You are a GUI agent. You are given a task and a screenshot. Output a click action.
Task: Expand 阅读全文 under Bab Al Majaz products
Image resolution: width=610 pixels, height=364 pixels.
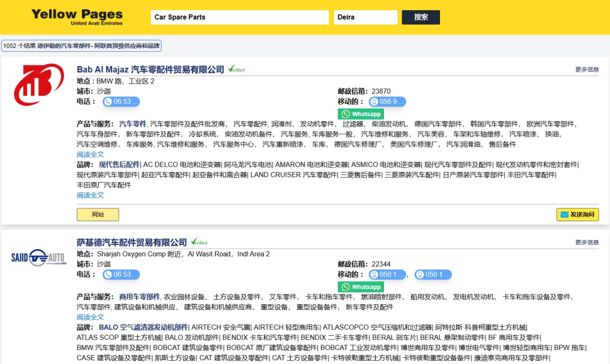(90, 155)
